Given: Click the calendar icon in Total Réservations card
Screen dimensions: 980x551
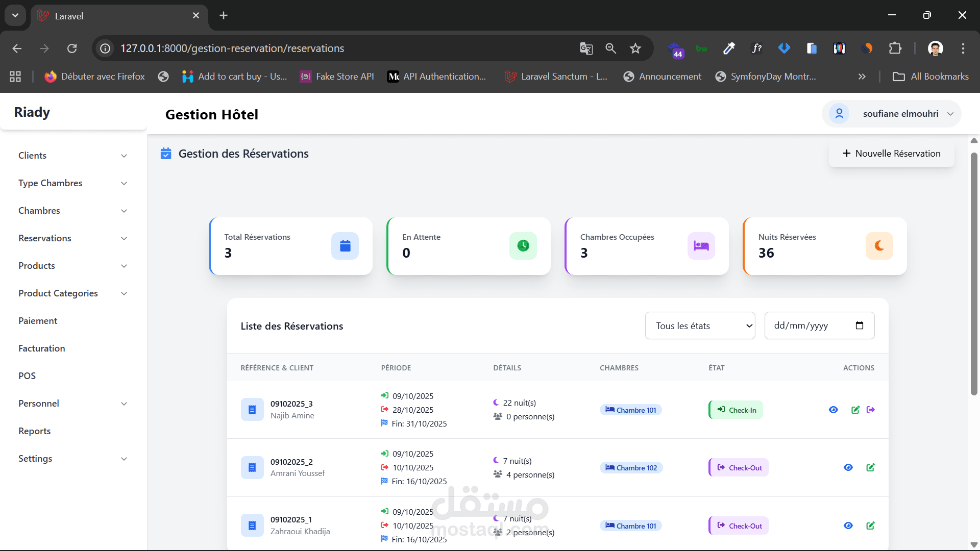Looking at the screenshot, I should coord(345,246).
